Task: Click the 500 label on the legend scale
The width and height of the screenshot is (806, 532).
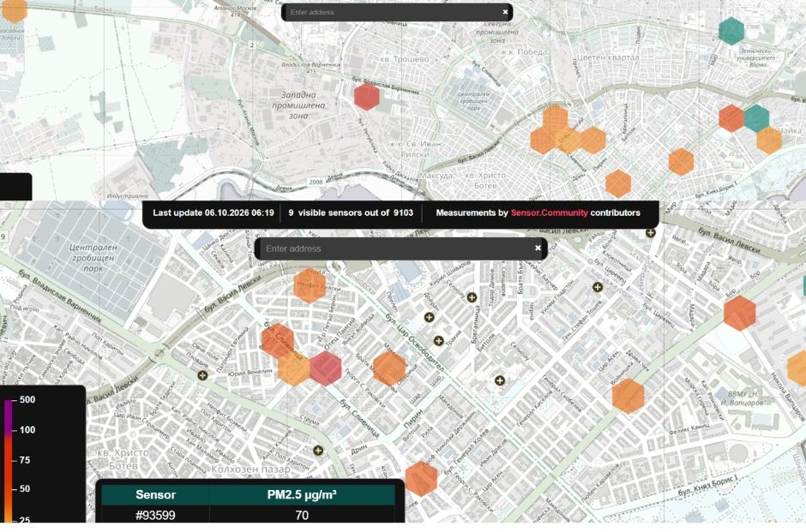Action: (x=27, y=399)
